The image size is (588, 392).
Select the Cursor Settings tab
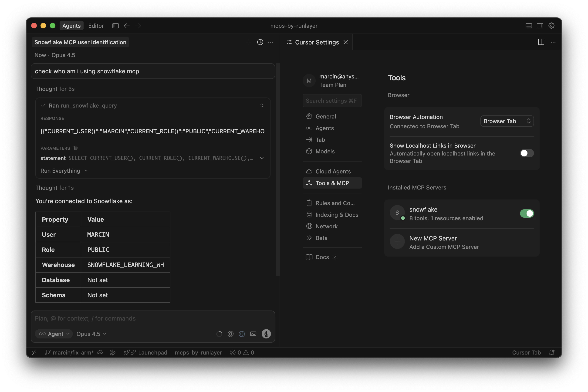(x=317, y=42)
